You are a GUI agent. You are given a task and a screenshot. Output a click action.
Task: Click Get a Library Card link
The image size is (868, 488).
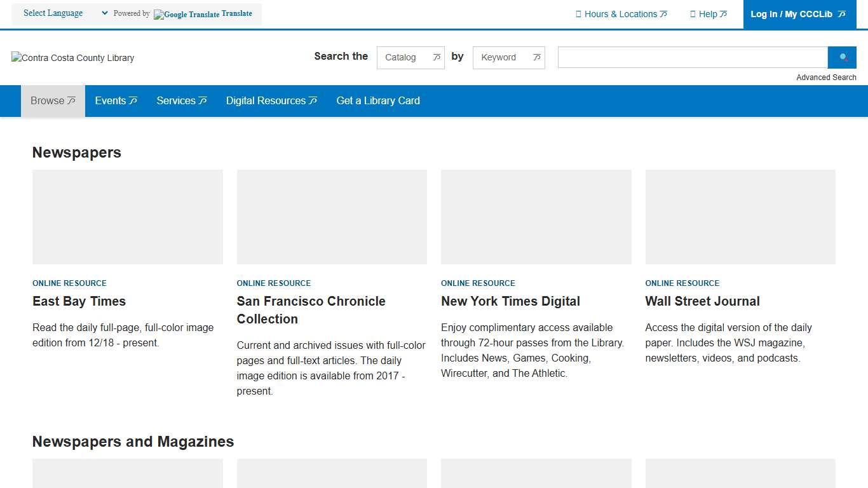coord(378,100)
